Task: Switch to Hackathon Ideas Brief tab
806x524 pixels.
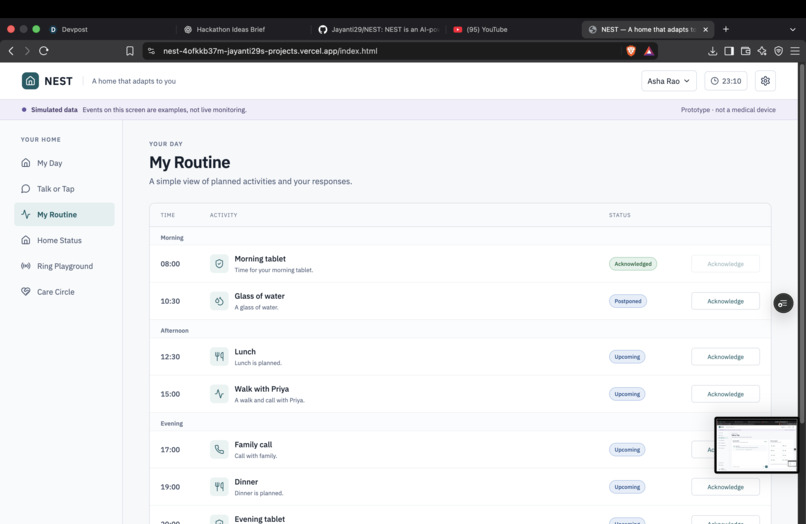Action: 242,29
